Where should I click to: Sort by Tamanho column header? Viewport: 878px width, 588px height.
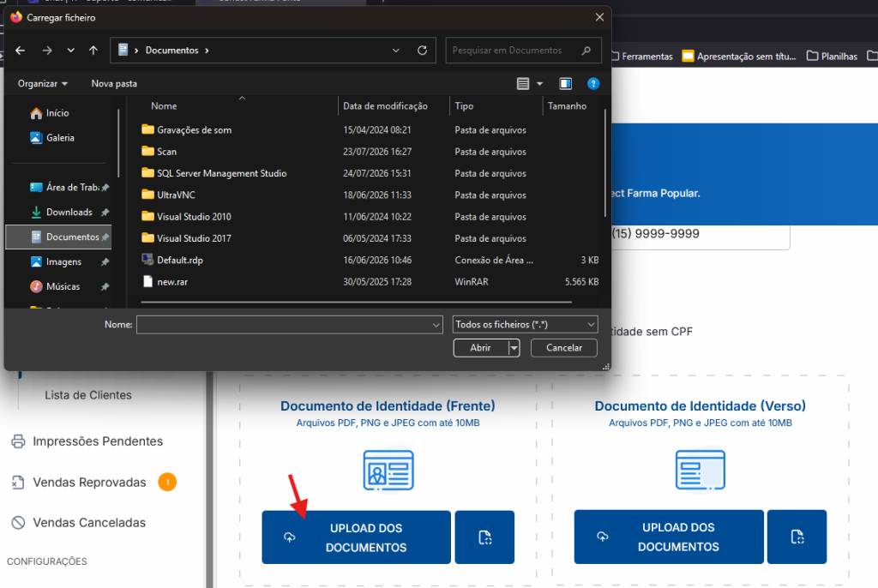click(x=567, y=105)
